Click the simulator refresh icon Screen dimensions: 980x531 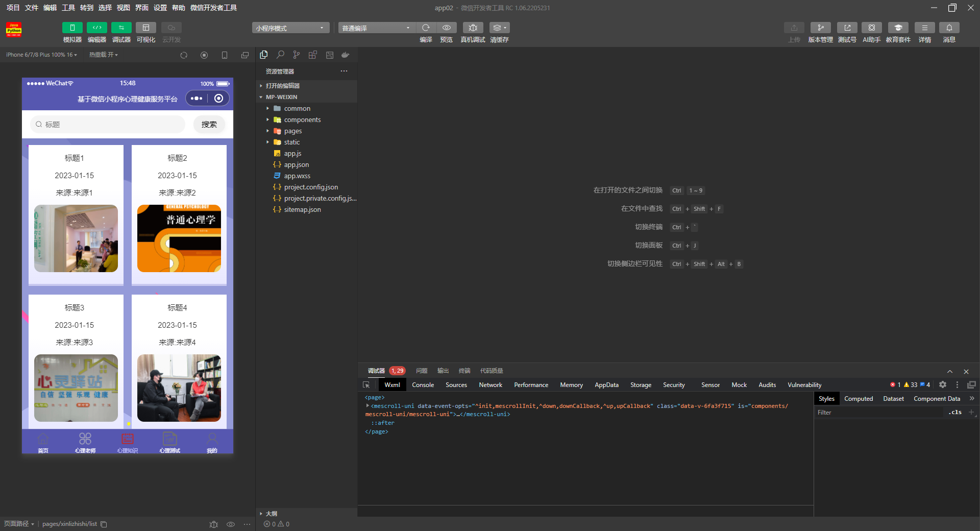tap(184, 55)
